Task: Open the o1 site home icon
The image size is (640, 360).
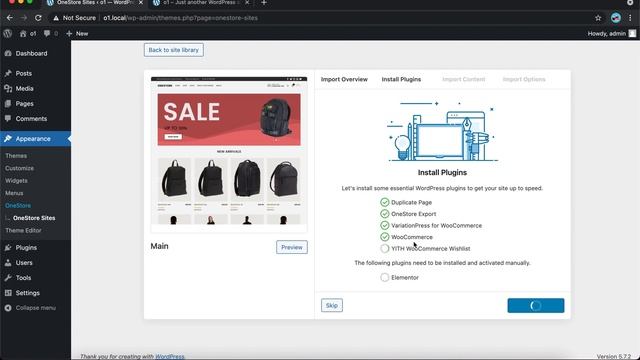Action: (x=23, y=33)
